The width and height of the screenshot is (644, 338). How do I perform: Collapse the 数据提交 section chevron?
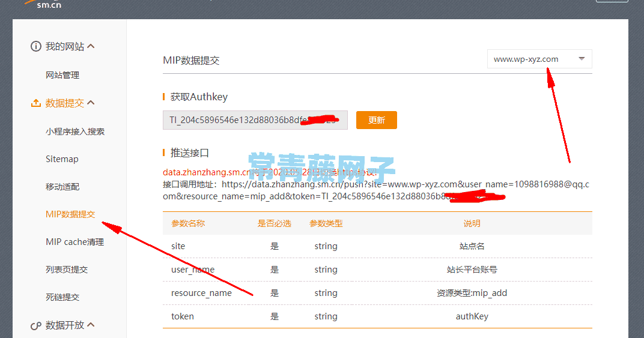[91, 103]
